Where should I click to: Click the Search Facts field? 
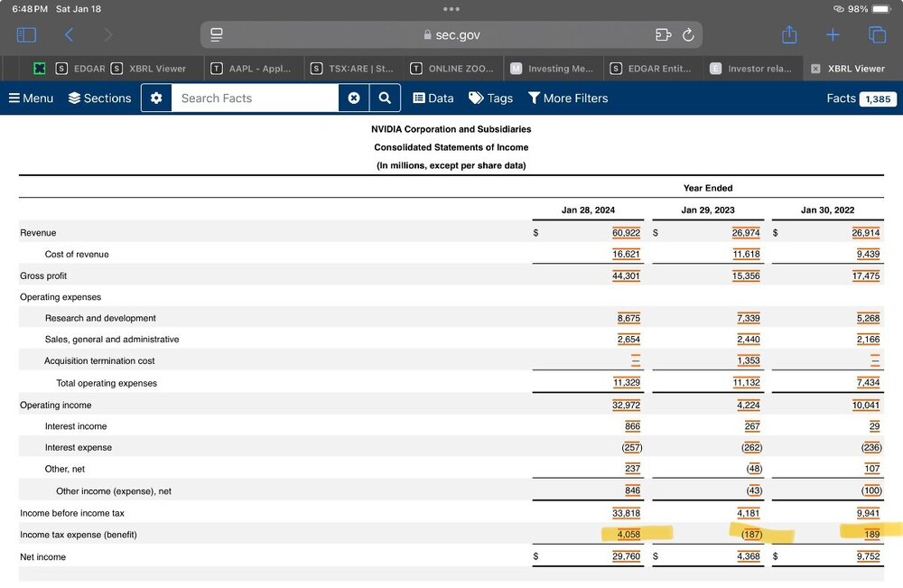click(255, 98)
